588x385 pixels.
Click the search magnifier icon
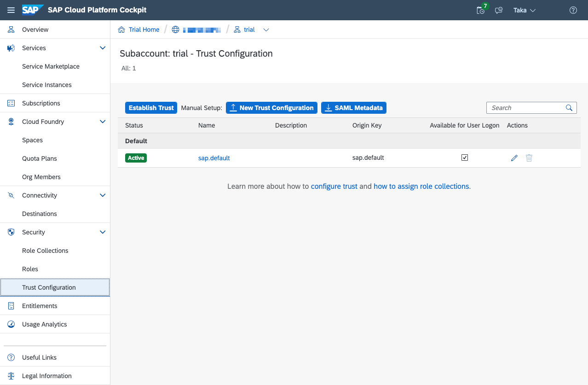click(569, 108)
